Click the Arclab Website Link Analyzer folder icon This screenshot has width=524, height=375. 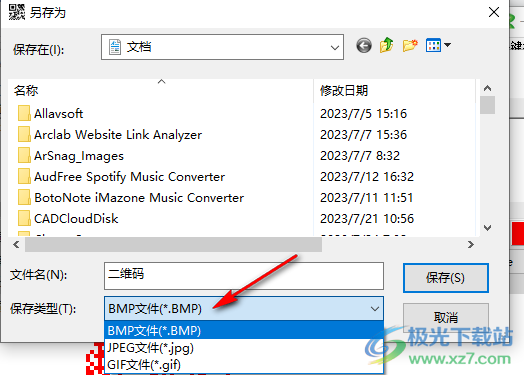coord(24,135)
